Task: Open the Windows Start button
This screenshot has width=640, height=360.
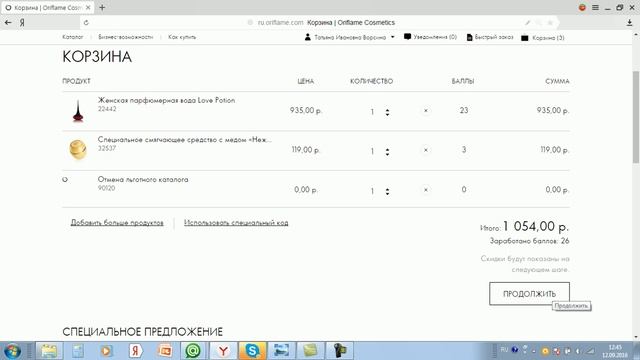Action: tap(12, 351)
